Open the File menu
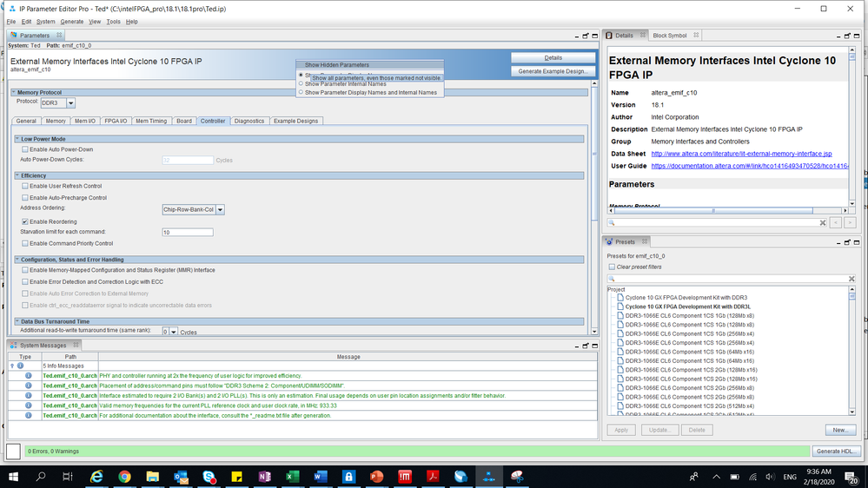 [x=11, y=22]
